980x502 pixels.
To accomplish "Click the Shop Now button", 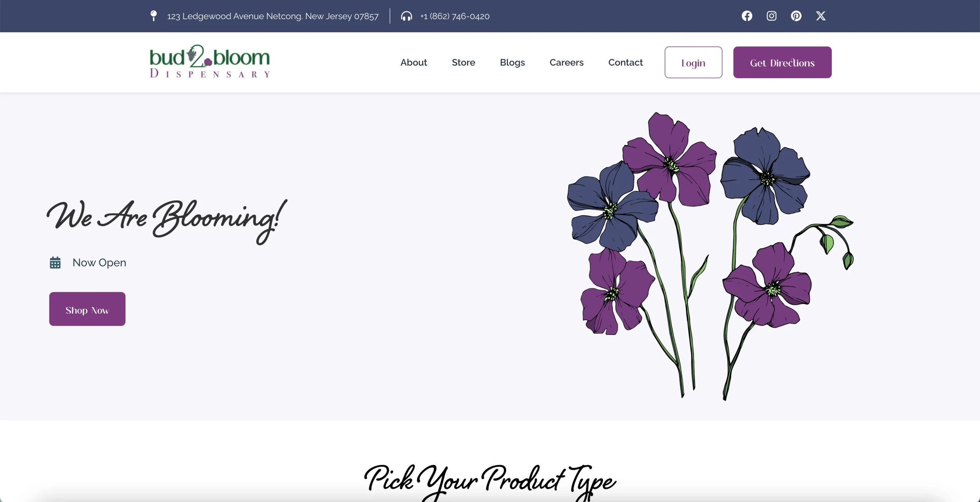I will pyautogui.click(x=87, y=309).
